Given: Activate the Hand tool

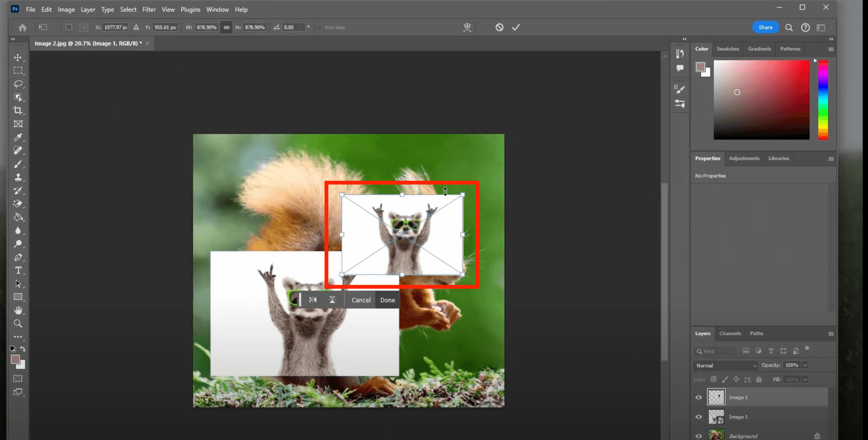Looking at the screenshot, I should click(x=18, y=310).
